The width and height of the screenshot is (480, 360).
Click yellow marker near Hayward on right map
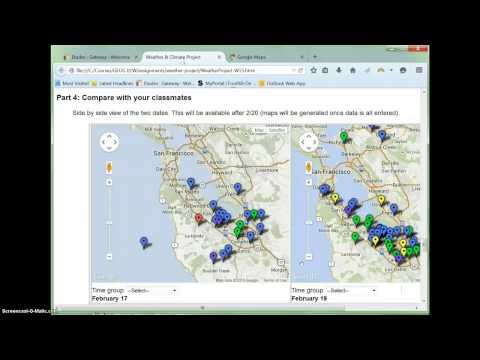point(382,201)
